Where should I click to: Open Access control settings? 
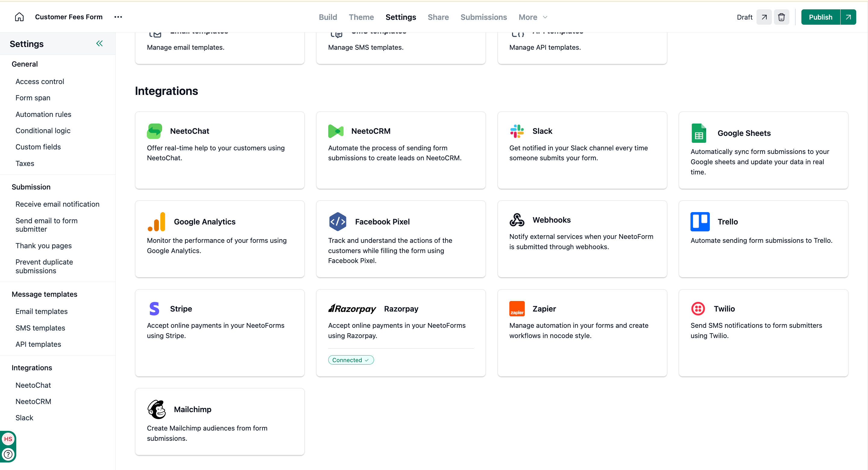click(39, 81)
